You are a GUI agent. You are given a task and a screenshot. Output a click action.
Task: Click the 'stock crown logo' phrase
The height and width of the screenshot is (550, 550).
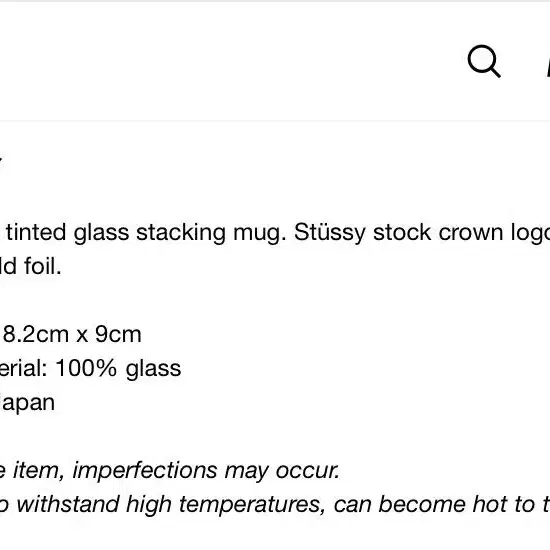[x=462, y=233]
